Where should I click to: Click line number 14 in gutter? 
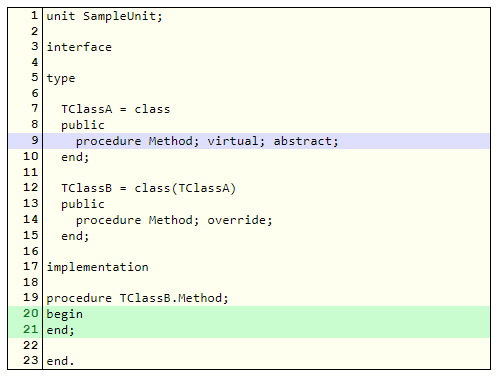coord(31,219)
